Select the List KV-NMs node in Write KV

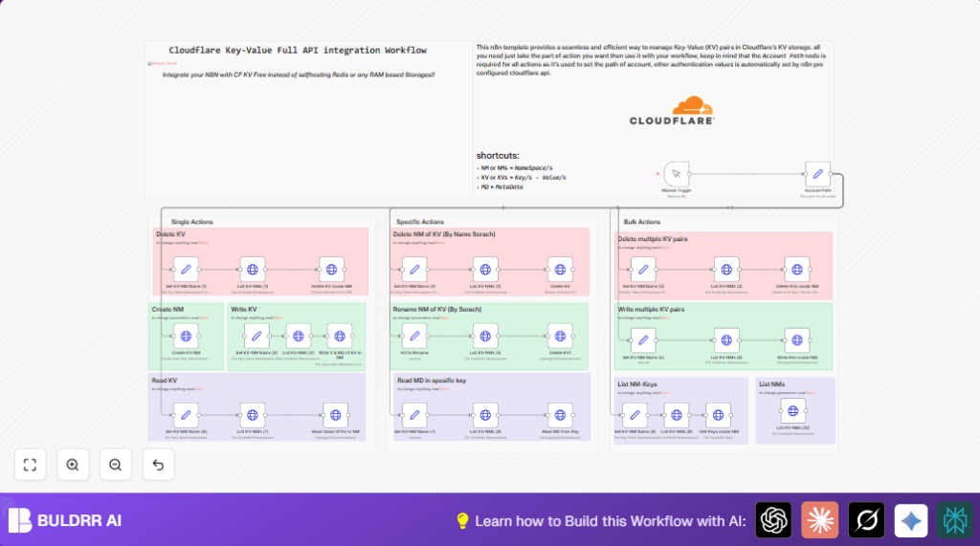pos(299,336)
